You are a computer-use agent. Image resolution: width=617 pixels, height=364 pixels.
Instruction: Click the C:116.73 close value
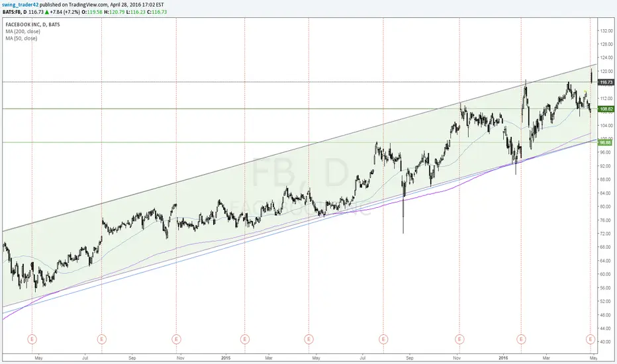[157, 12]
